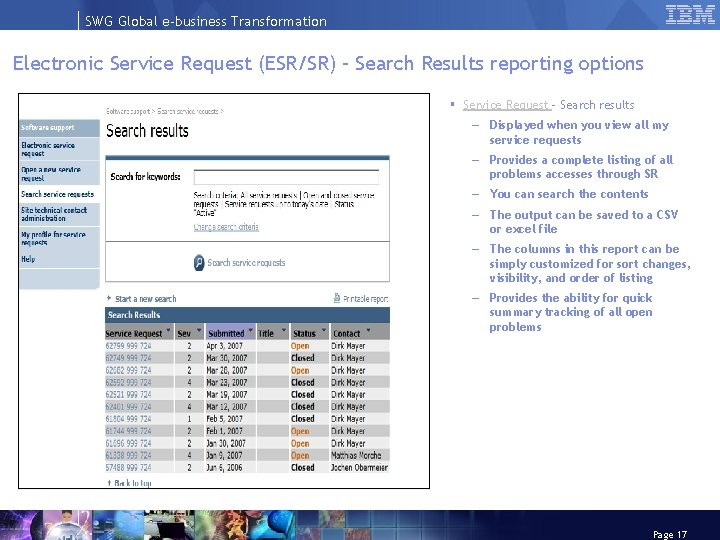
Task: Open the Sev column sort arrow
Action: tap(199, 330)
